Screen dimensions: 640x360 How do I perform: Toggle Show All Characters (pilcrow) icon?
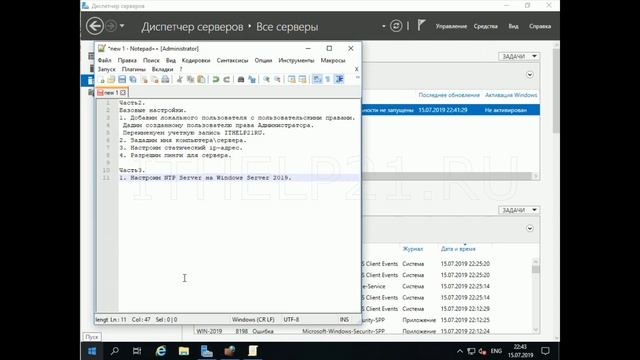click(328, 79)
